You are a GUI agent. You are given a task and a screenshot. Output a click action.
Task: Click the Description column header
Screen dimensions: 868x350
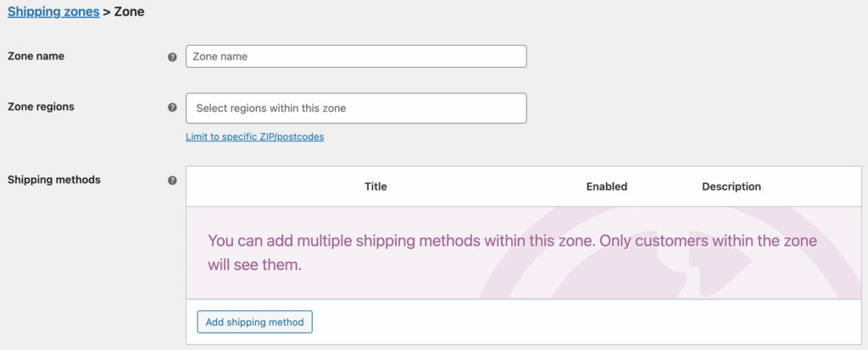[x=732, y=186]
